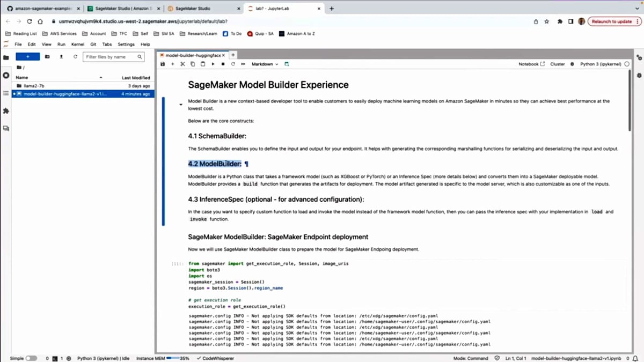Restart kernel and run all cells
Viewport: 644px width, 362px height.
click(x=243, y=64)
